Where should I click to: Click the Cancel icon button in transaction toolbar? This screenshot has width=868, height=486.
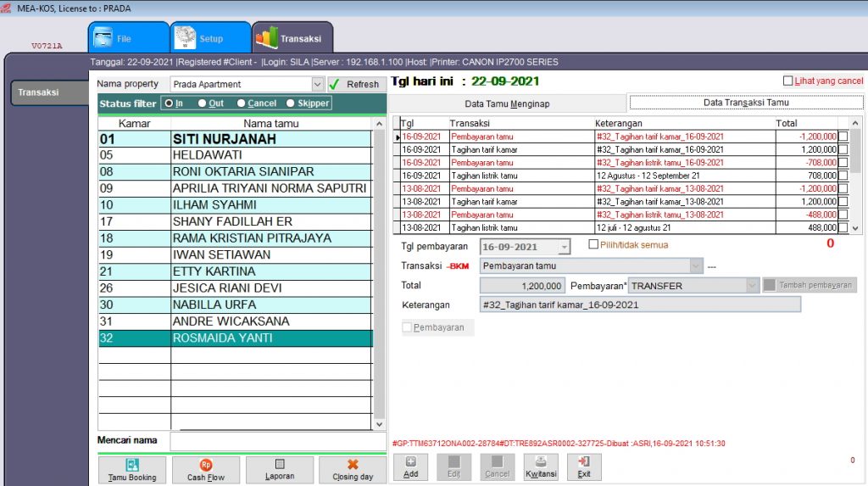click(x=497, y=467)
